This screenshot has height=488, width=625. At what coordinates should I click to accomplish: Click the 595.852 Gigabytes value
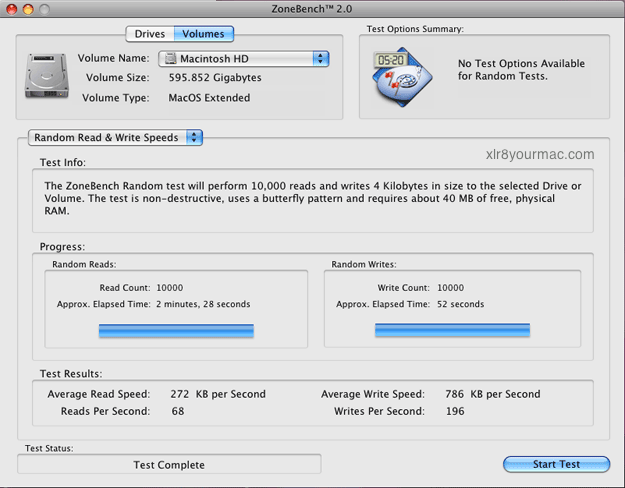[215, 77]
